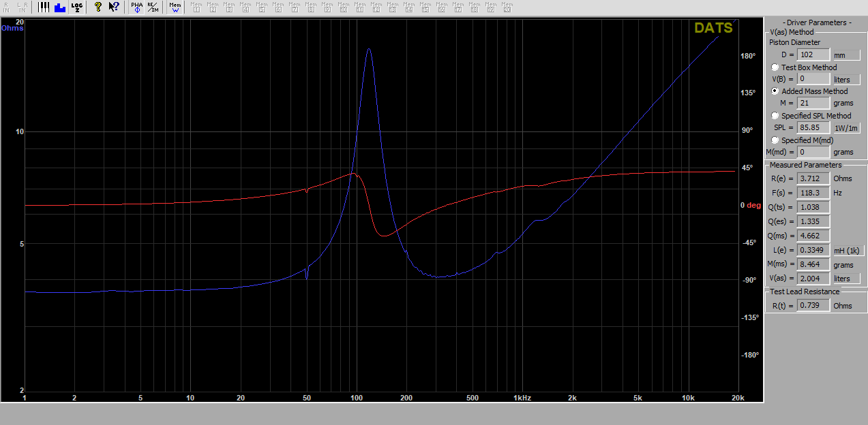Select the Mem 6 memory slot icon
868x425 pixels.
[278, 7]
